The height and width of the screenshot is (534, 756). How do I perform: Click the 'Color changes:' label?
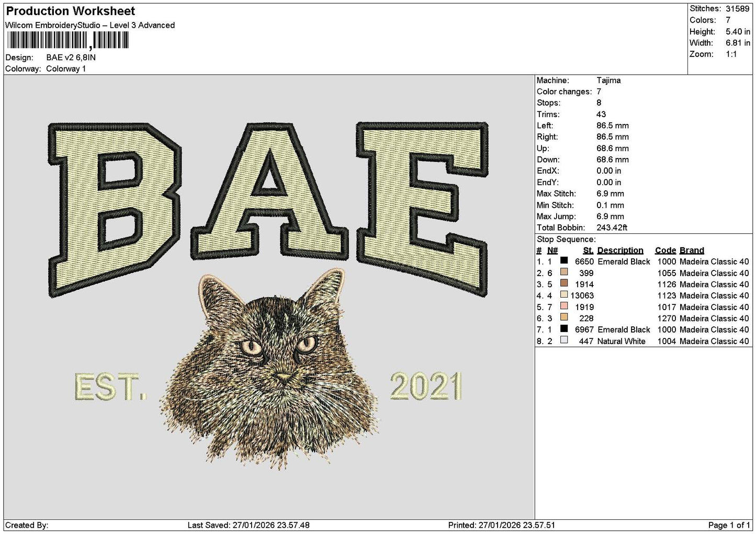(565, 92)
